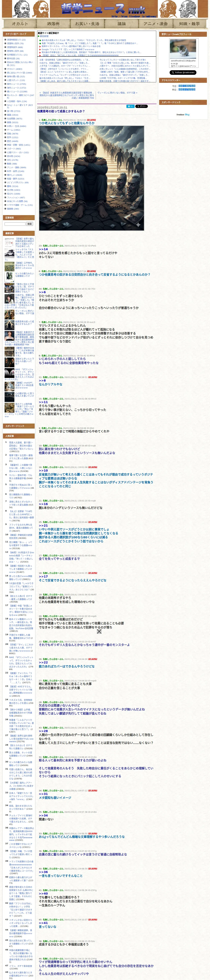The width and height of the screenshot is (210, 980).
Task: Open the 知識・雑学 navigation tab
Action: click(189, 24)
